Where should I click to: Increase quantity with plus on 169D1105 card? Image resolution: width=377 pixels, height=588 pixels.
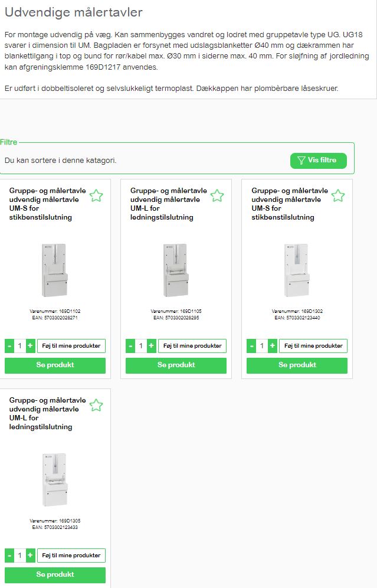(152, 346)
